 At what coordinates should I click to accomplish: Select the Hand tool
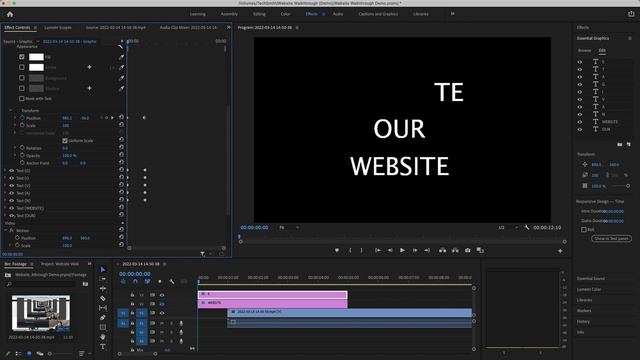click(103, 337)
